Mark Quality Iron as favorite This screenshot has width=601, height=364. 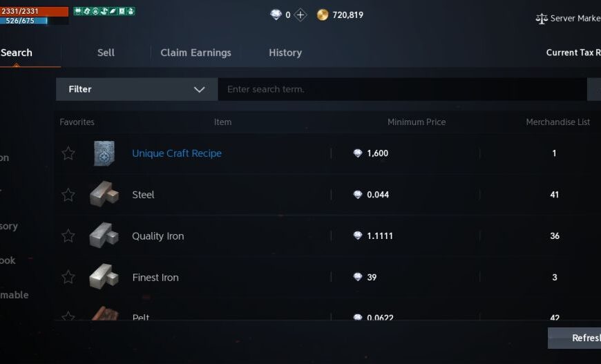point(68,236)
